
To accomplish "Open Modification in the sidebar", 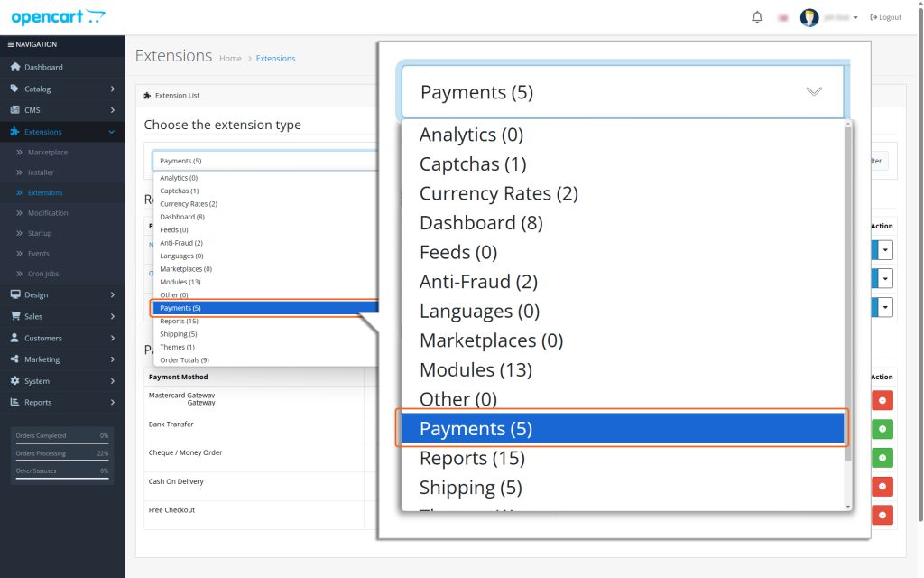I will tap(48, 213).
